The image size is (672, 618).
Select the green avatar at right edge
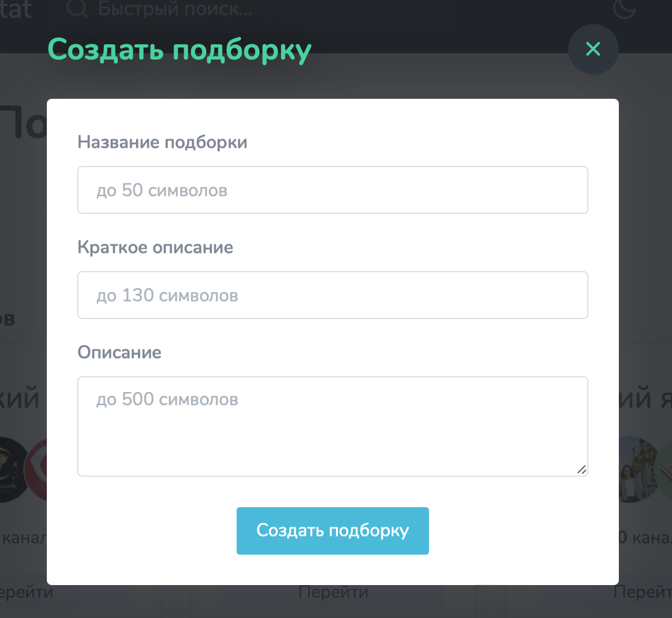coord(664,470)
